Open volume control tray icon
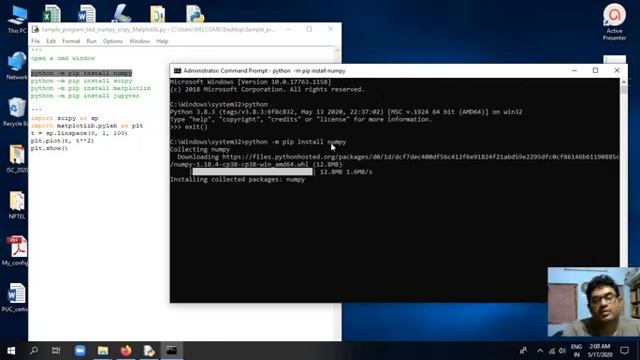This screenshot has height=360, width=640. (x=562, y=351)
